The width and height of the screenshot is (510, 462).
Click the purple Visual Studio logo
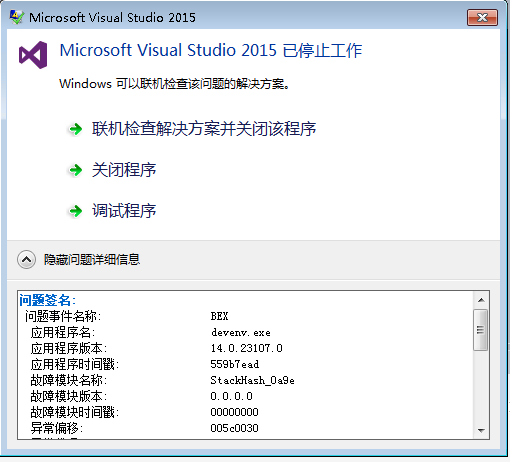point(33,55)
